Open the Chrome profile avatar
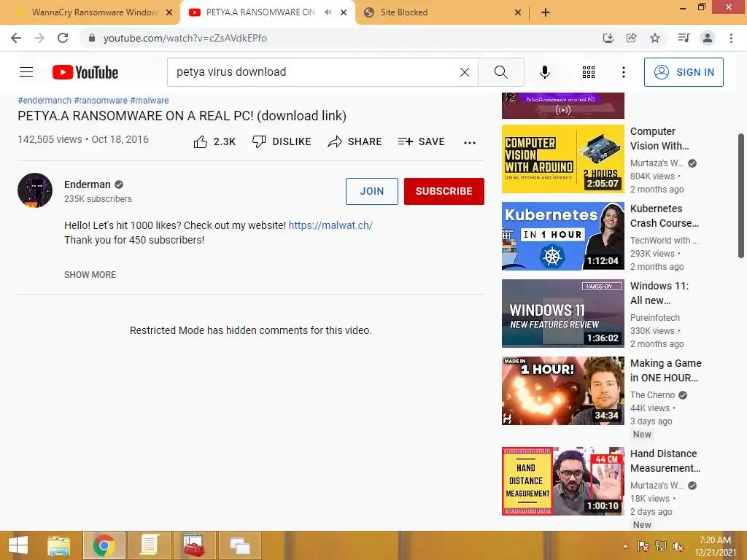Screen dimensions: 747x560 tap(708, 38)
